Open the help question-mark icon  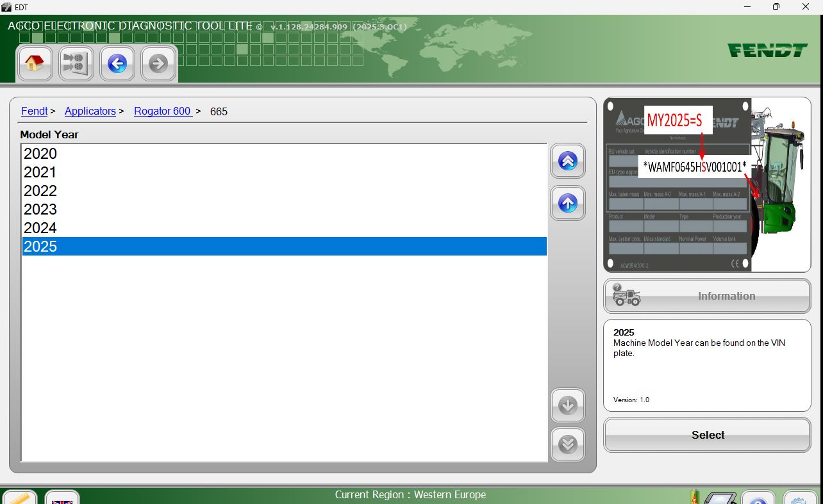point(758,498)
